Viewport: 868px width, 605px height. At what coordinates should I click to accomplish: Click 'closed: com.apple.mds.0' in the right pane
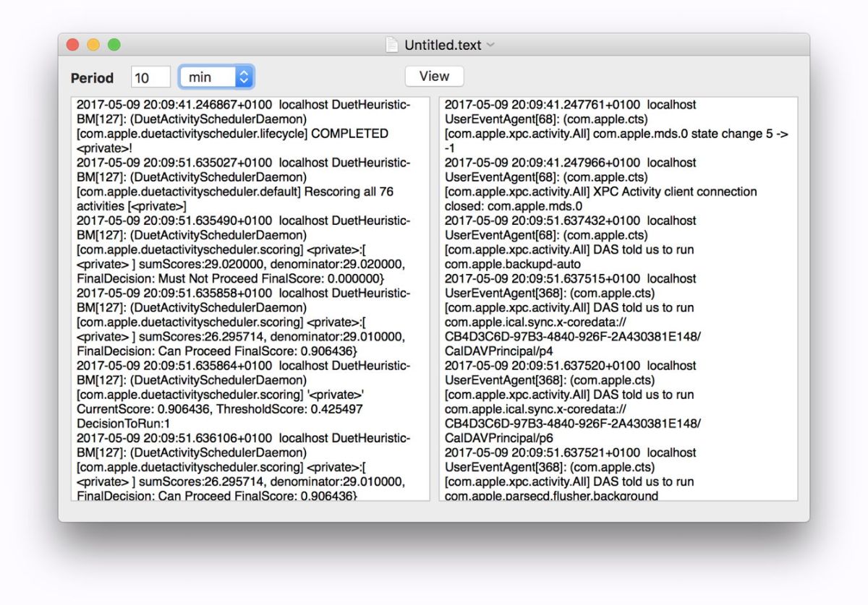click(514, 206)
